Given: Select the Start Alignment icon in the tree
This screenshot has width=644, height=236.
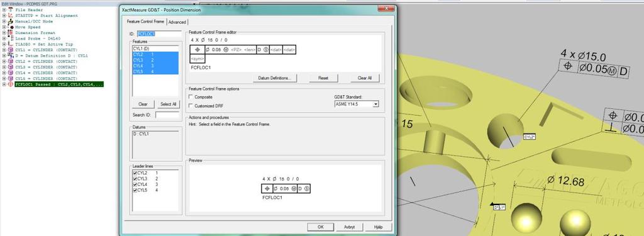Looking at the screenshot, I should [10, 15].
